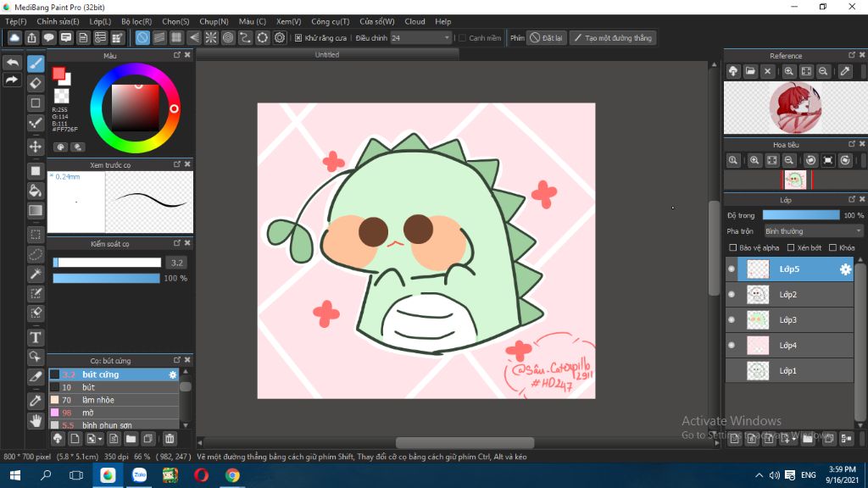
Task: Click Tạo một đường thẳng button
Action: coord(613,38)
